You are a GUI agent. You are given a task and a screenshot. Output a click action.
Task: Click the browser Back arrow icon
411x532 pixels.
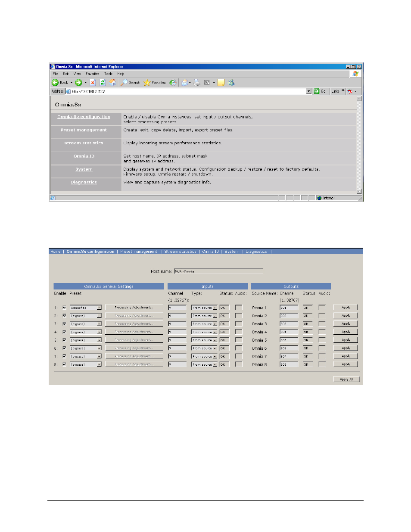(55, 83)
